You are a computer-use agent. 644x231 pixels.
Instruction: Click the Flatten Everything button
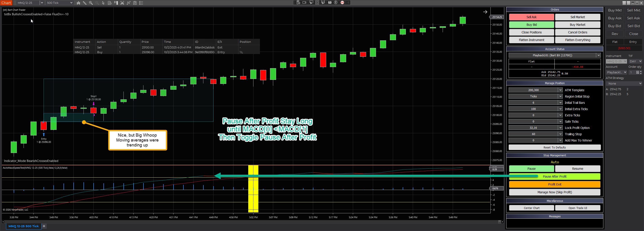pyautogui.click(x=578, y=40)
